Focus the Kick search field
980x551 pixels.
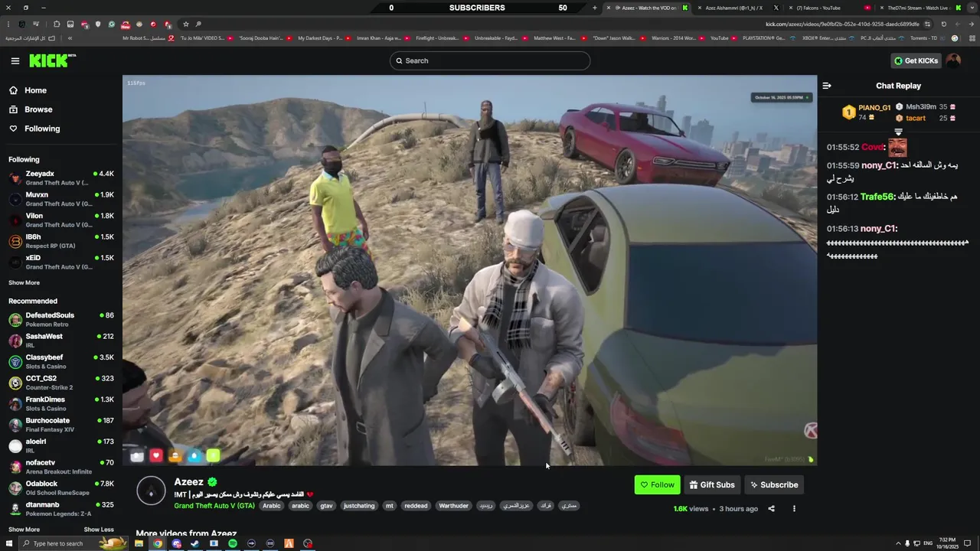490,60
